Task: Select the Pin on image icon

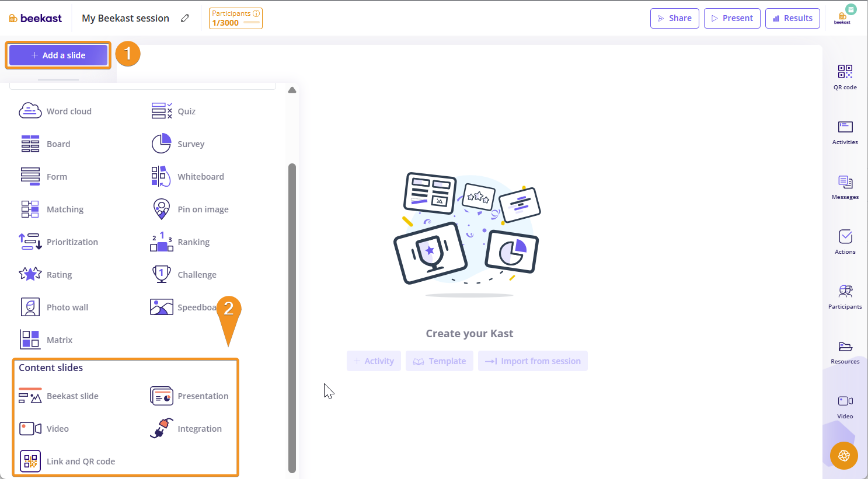Action: pyautogui.click(x=161, y=209)
